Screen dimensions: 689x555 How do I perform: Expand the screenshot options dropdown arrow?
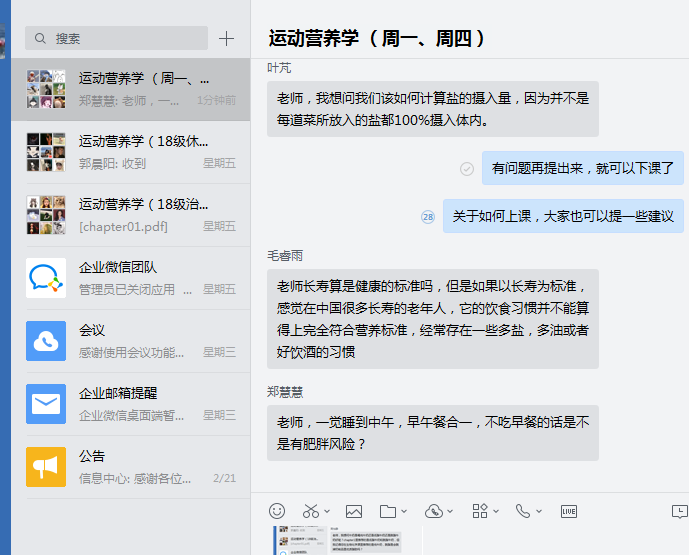(328, 512)
